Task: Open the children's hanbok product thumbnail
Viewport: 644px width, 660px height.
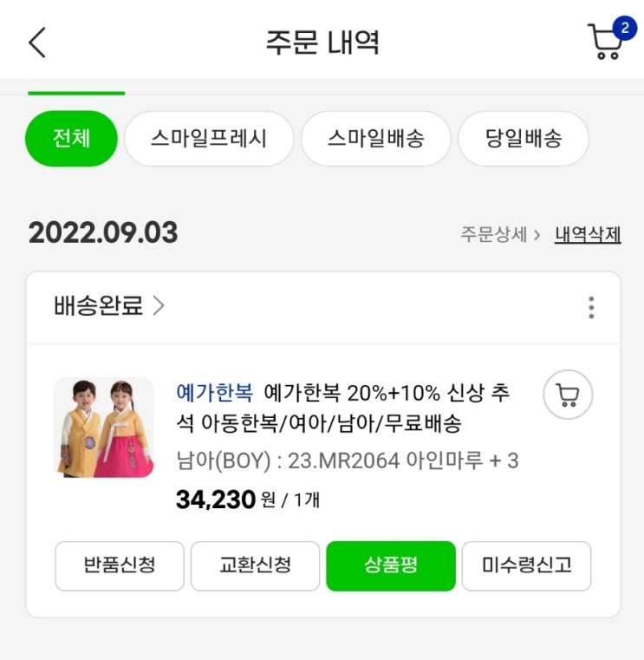Action: tap(104, 428)
